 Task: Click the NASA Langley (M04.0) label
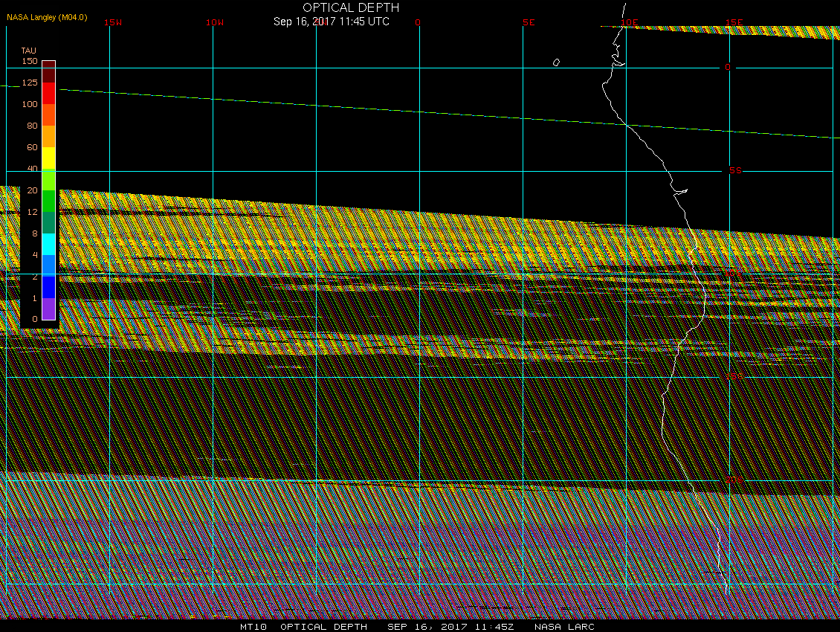point(47,16)
